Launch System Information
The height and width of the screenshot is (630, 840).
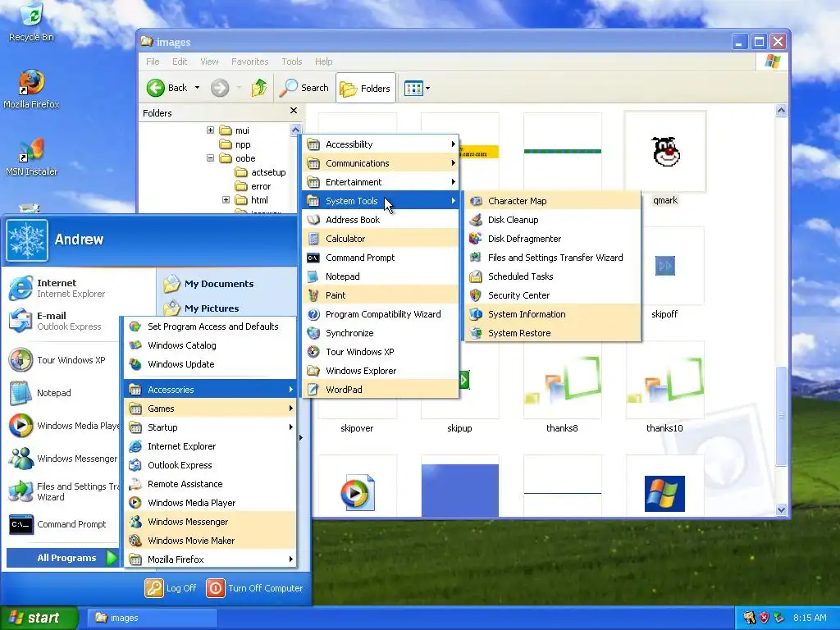click(x=552, y=314)
